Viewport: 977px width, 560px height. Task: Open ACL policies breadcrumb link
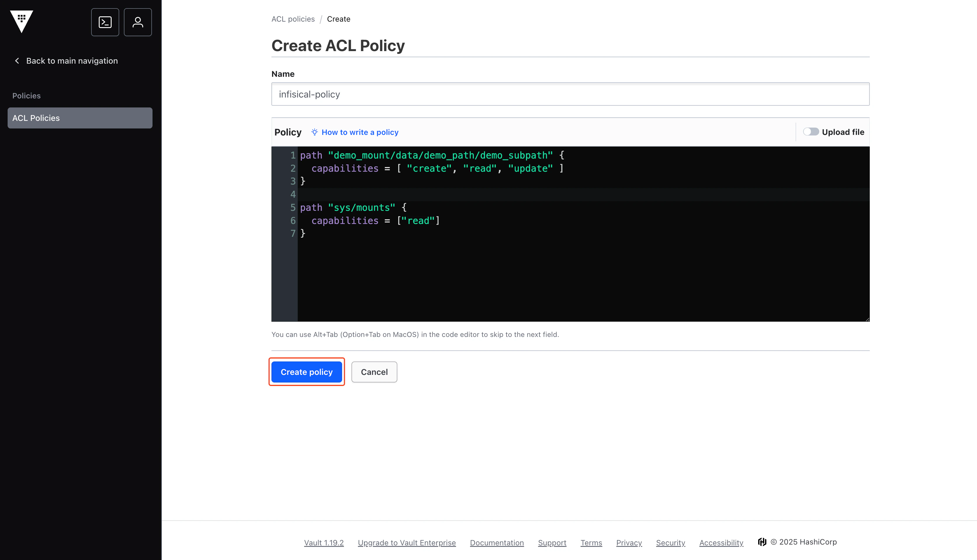pyautogui.click(x=293, y=19)
